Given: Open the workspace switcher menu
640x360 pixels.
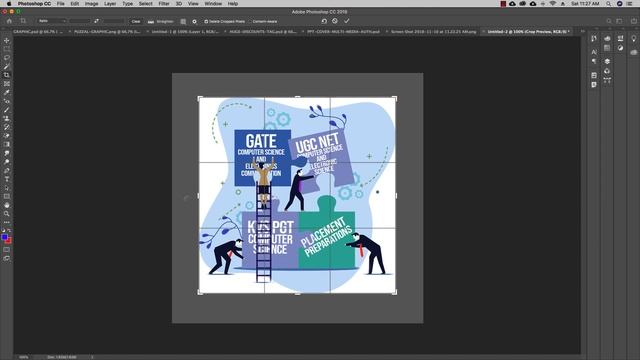Looking at the screenshot, I should point(620,21).
